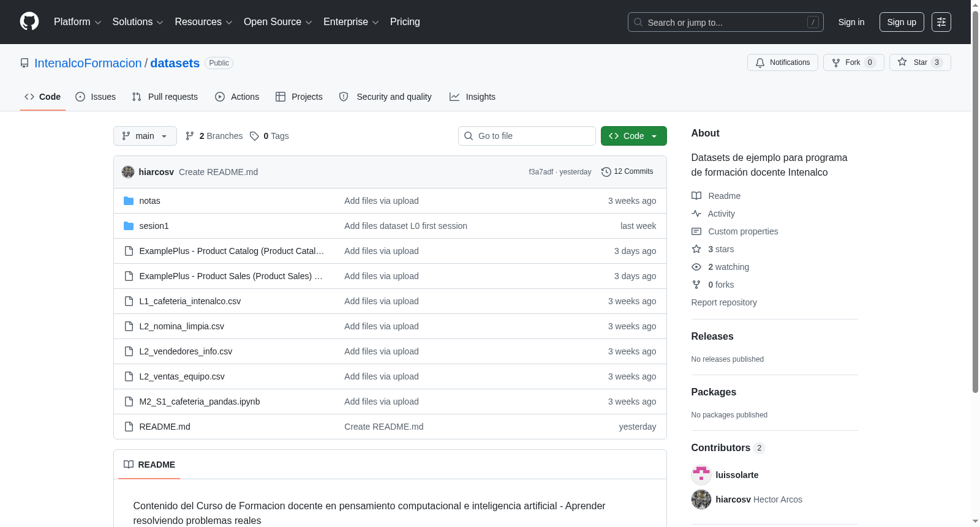
Task: Select the Code repository tab
Action: click(43, 97)
